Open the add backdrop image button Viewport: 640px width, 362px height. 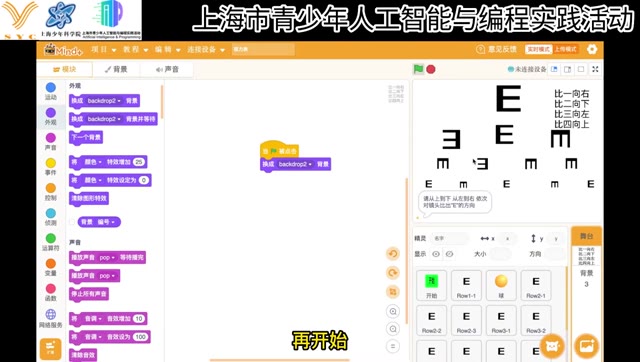[587, 346]
